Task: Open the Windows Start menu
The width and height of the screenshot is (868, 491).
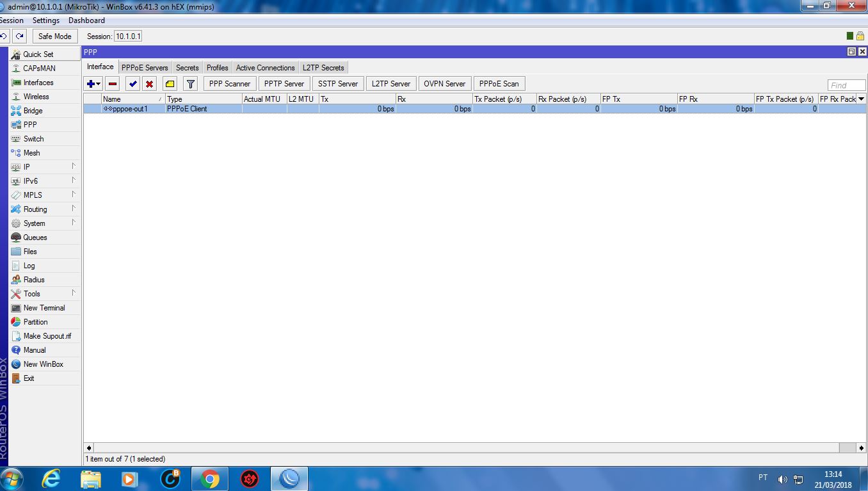Action: click(x=12, y=478)
